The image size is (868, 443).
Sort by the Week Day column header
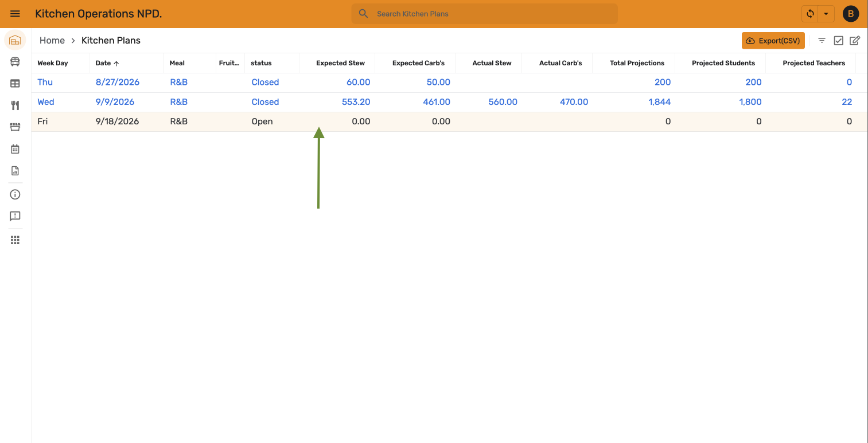(53, 63)
